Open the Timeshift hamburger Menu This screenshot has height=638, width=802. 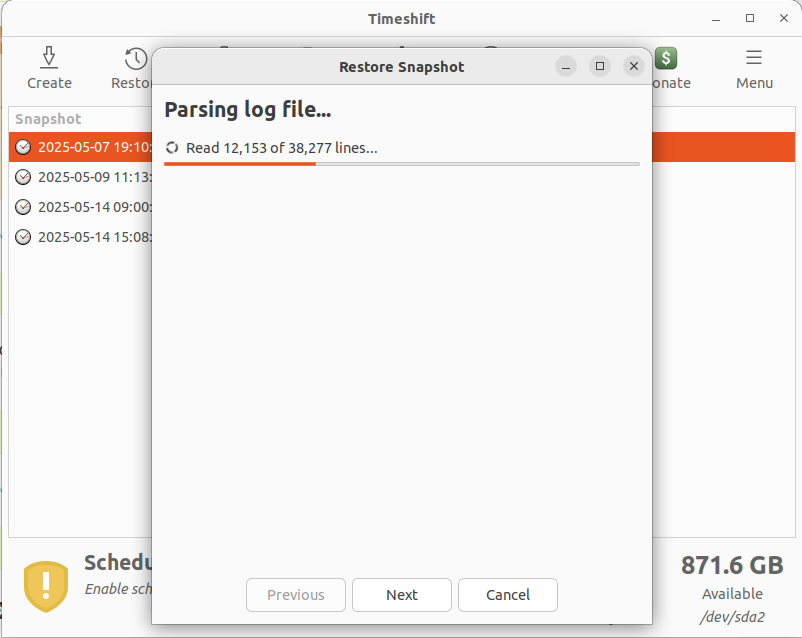click(754, 68)
